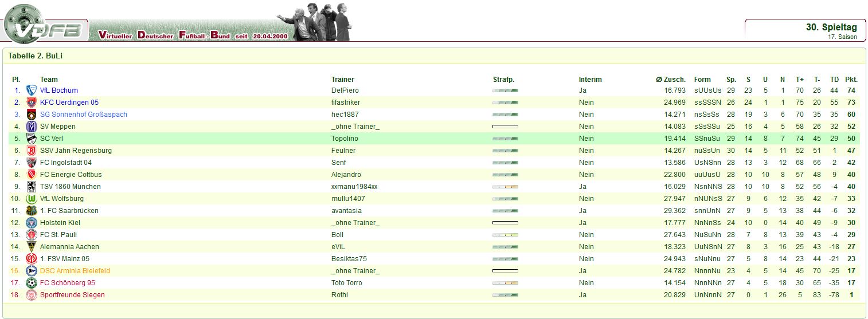Click the FC Schönberg 95 crest
The height and width of the screenshot is (319, 868).
pyautogui.click(x=32, y=283)
